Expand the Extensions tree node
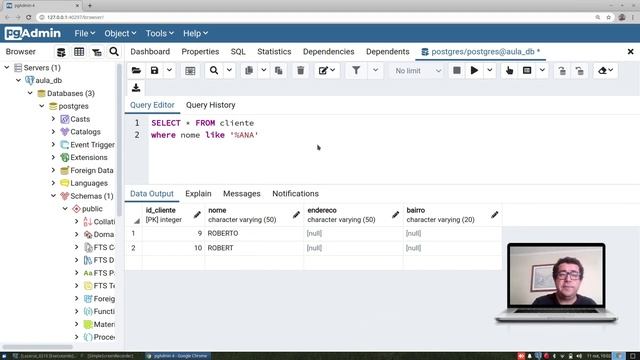This screenshot has height=360, width=640. 53,157
